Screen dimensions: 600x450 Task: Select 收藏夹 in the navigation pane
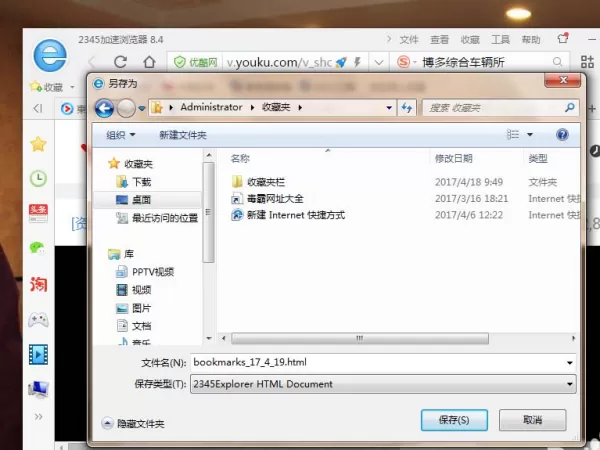(x=131, y=164)
